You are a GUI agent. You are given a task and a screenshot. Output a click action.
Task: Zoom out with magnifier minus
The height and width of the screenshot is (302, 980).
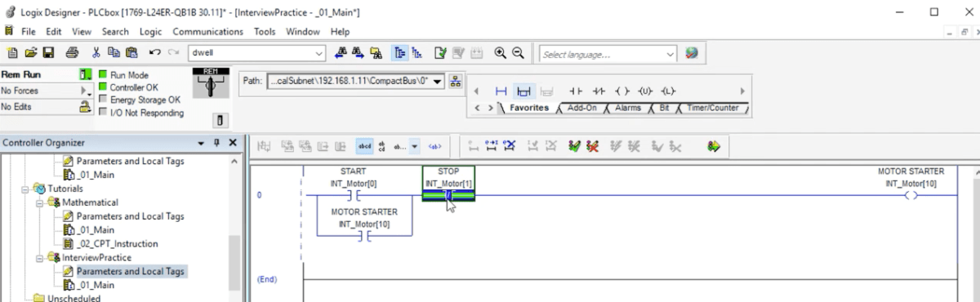(x=518, y=53)
